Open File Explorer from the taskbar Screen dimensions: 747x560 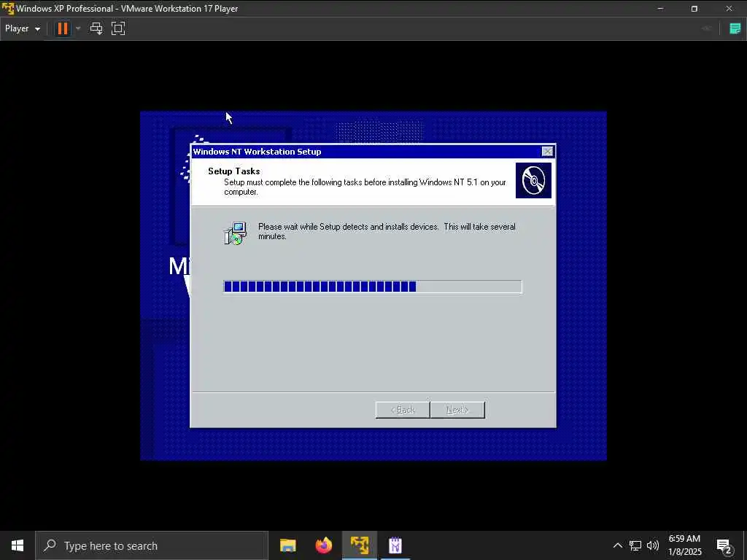point(287,545)
